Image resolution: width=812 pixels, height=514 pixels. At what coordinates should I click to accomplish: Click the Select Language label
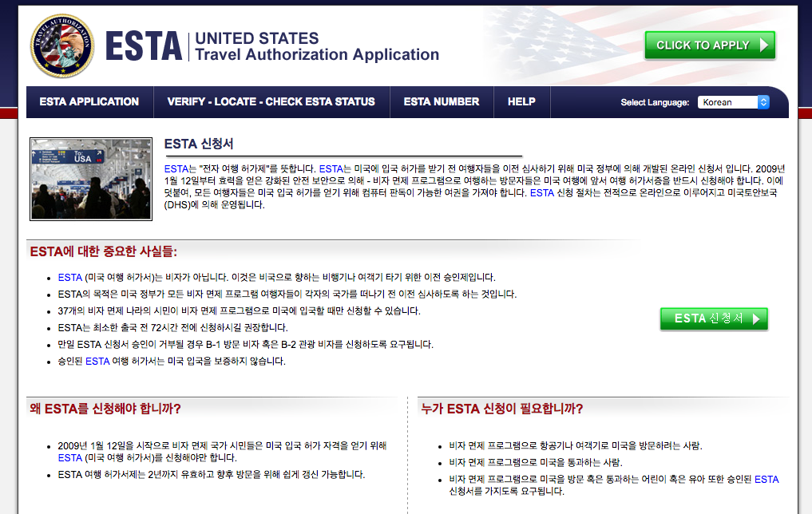pyautogui.click(x=655, y=102)
